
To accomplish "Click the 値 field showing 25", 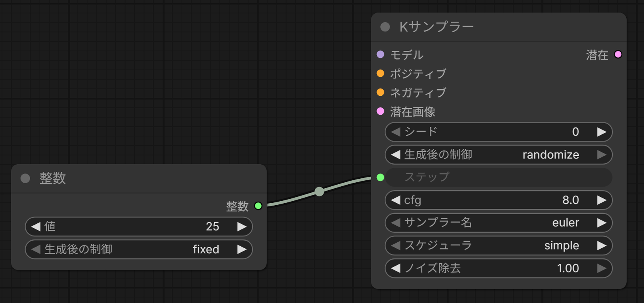I will (139, 227).
